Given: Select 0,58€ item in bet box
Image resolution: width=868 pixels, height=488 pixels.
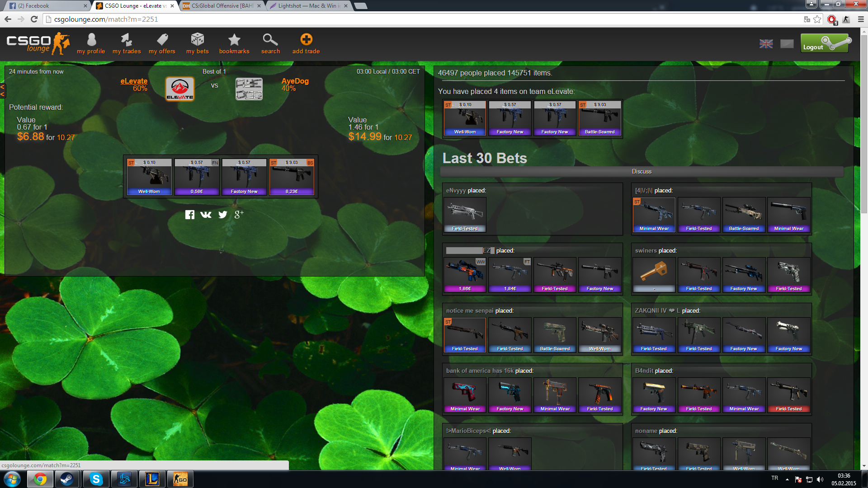Looking at the screenshot, I should (197, 177).
